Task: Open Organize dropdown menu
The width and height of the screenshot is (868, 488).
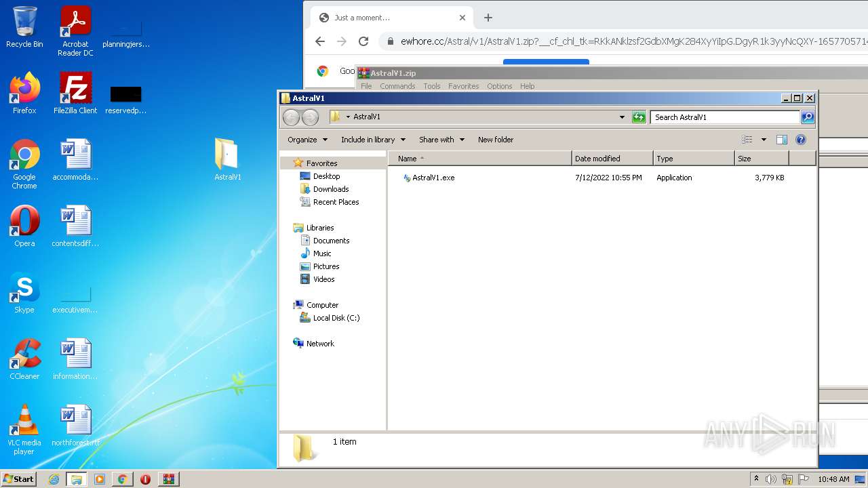Action: click(307, 140)
